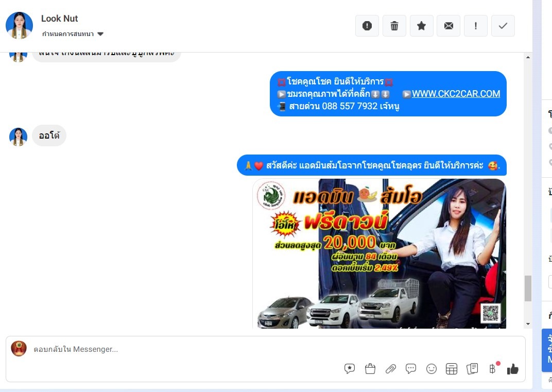The width and height of the screenshot is (552, 392).
Task: Open emoji picker smiley icon
Action: 432,369
